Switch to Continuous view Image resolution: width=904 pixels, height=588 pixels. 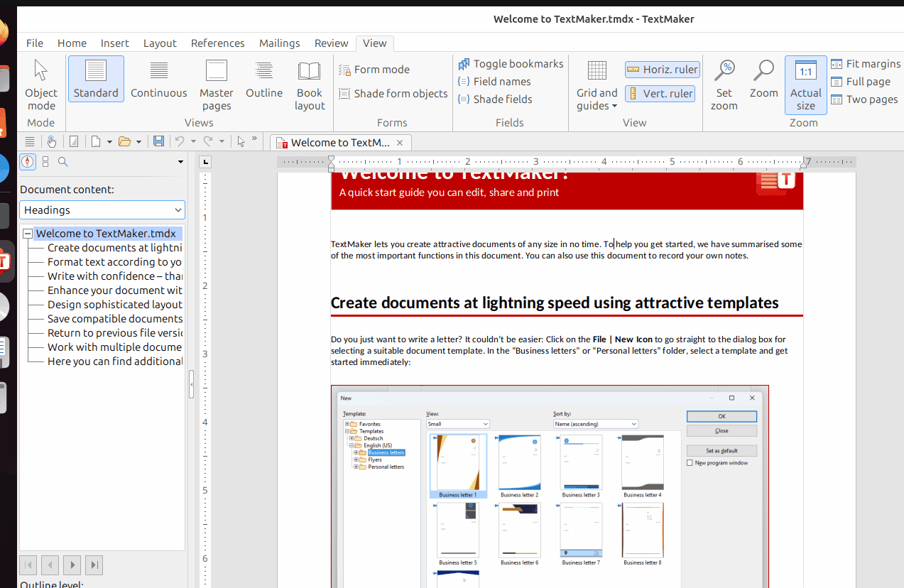158,79
